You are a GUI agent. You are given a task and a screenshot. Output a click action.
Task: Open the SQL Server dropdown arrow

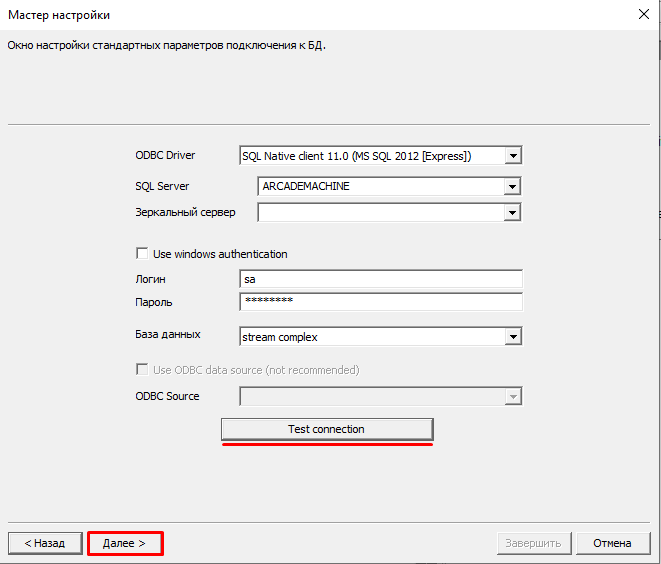coord(513,187)
